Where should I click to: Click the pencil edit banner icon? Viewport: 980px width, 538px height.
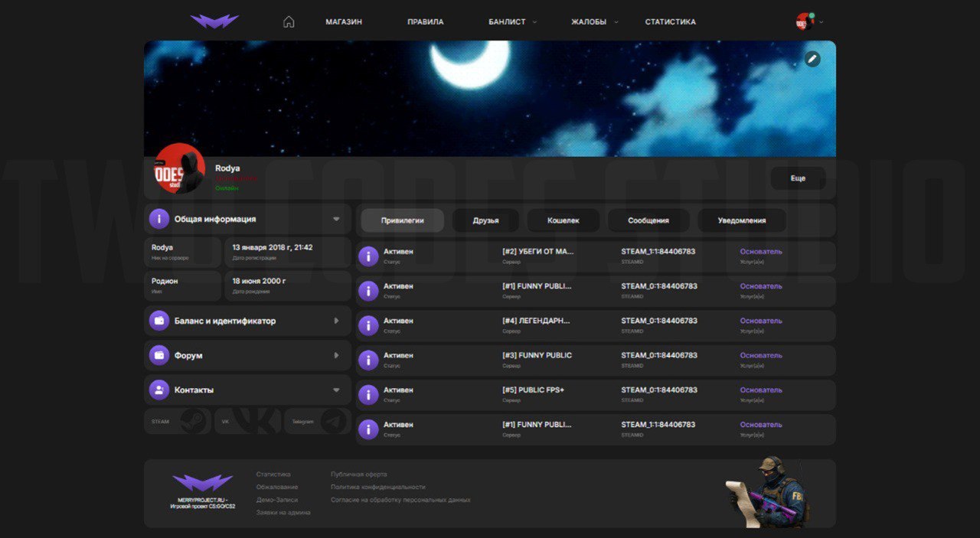pyautogui.click(x=812, y=59)
